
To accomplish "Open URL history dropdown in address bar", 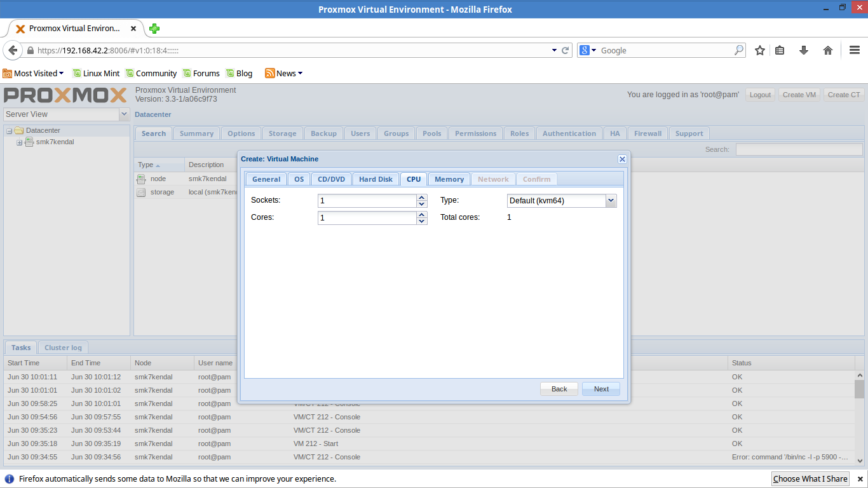I will tap(554, 50).
